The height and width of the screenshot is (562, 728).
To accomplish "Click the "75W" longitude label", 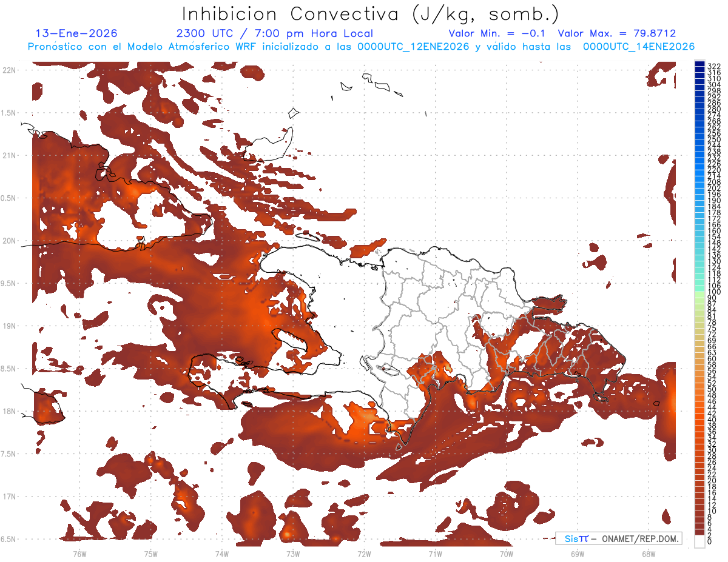I will [150, 554].
